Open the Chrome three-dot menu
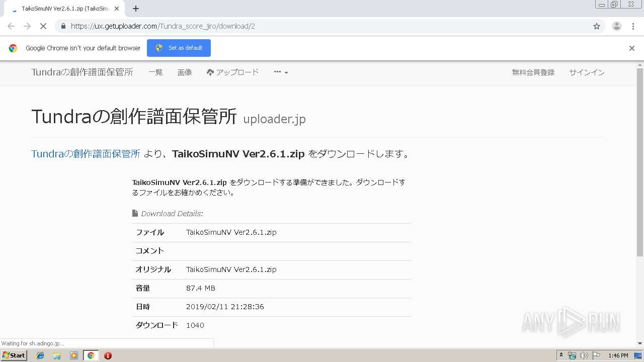This screenshot has width=644, height=362. point(633,26)
